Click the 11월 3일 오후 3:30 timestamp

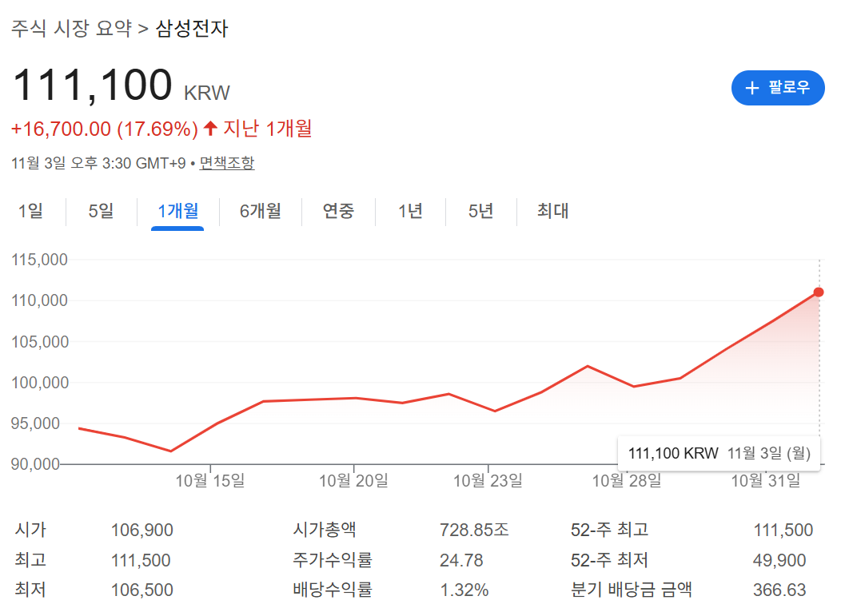98,163
